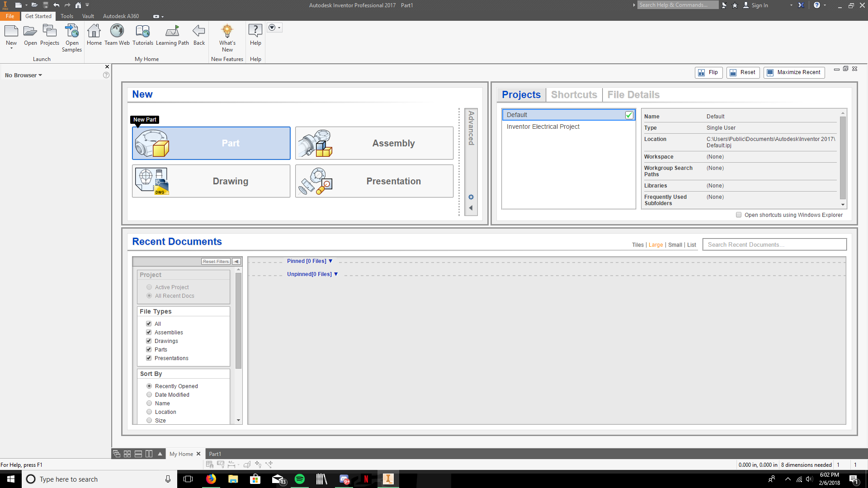
Task: Select All Recent Docs radio button
Action: (149, 296)
